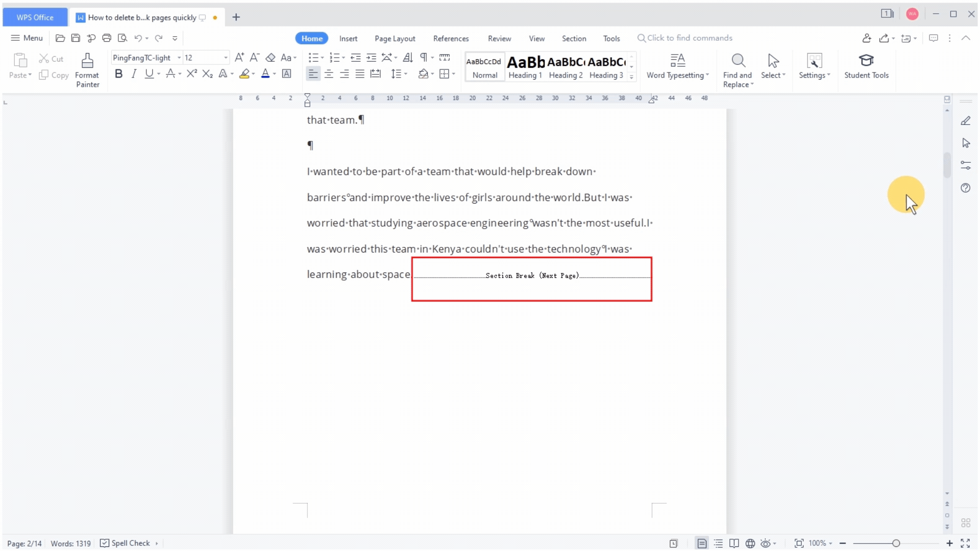Click the Web Layout globe icon
980x551 pixels.
click(x=750, y=543)
